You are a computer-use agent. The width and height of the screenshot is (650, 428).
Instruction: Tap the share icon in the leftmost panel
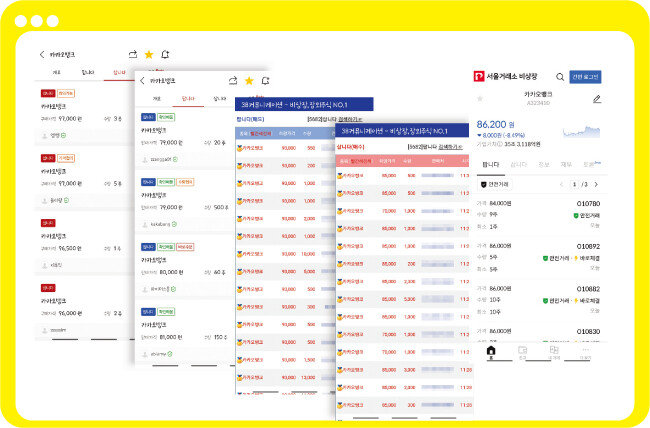click(x=133, y=54)
